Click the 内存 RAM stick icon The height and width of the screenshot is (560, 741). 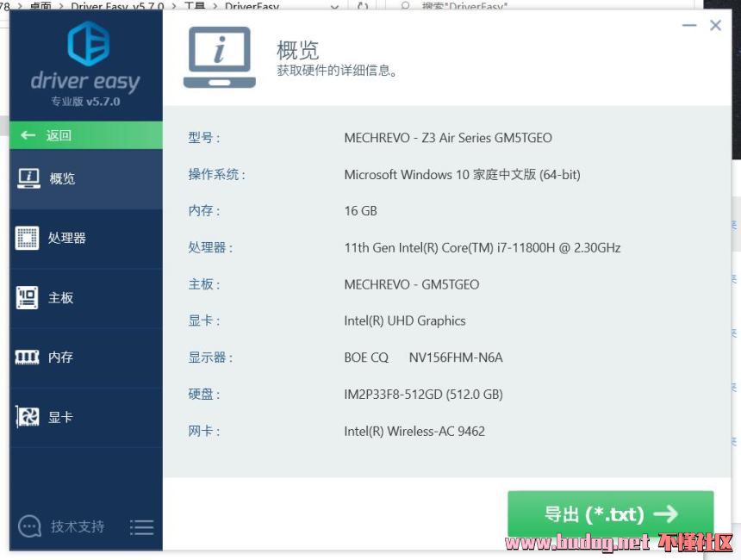[27, 357]
